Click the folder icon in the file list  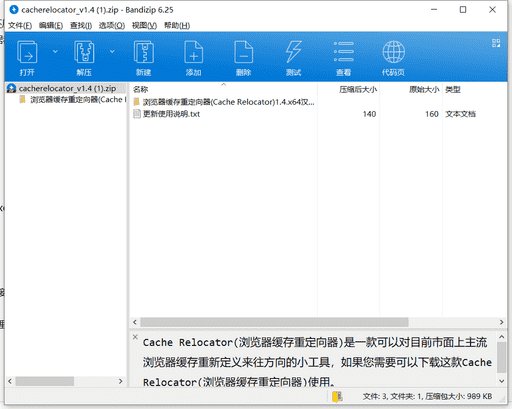[137, 102]
